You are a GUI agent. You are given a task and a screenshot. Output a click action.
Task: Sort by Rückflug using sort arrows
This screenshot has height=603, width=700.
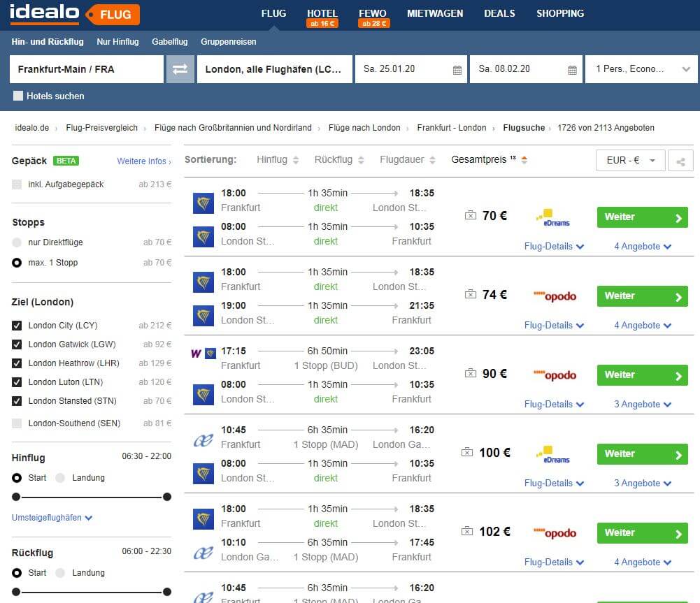(361, 160)
